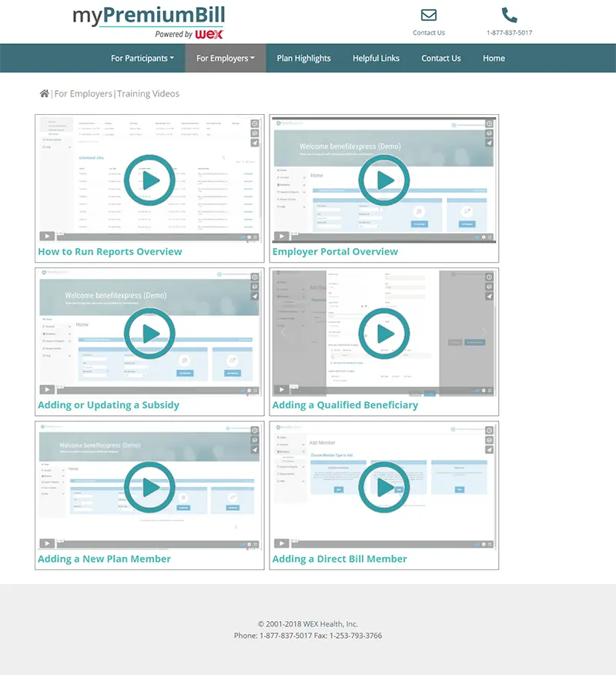Click the share paper-plane icon on Employer Portal video
Viewport: 616px width, 675px height.
pos(489,143)
